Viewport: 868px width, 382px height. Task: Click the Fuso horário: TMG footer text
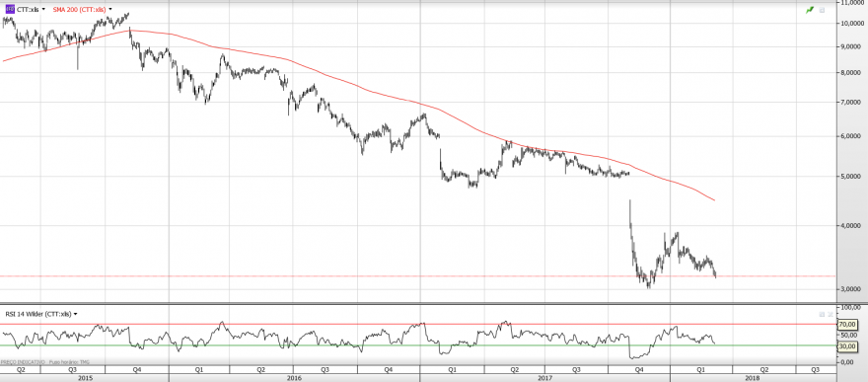69,361
